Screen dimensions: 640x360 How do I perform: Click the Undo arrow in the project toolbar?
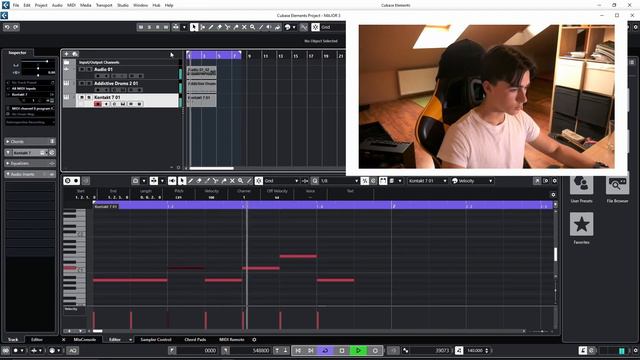point(7,27)
